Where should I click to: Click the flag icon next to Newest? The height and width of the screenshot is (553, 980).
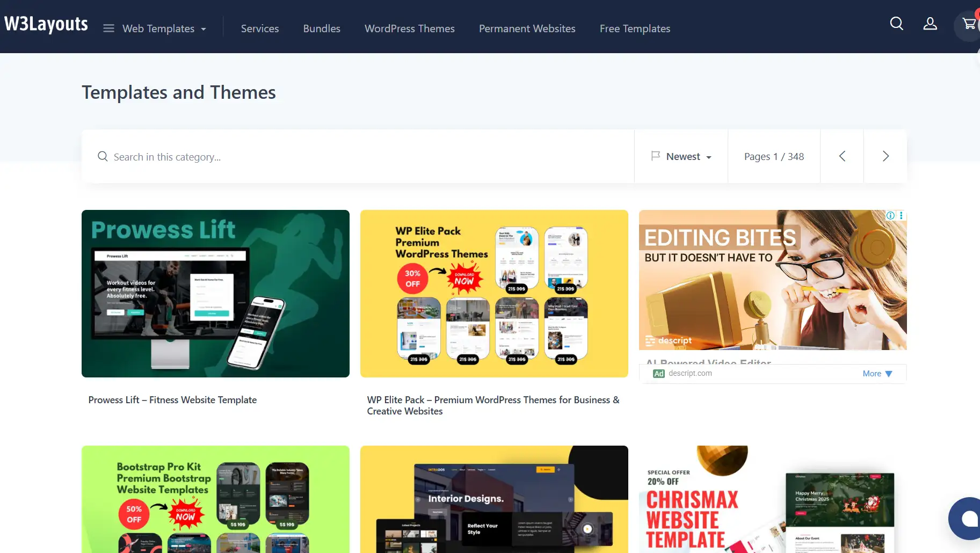pyautogui.click(x=656, y=156)
